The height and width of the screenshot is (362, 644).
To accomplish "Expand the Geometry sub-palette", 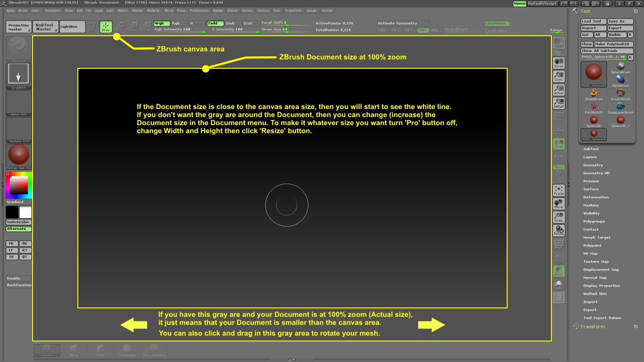I will pos(593,165).
